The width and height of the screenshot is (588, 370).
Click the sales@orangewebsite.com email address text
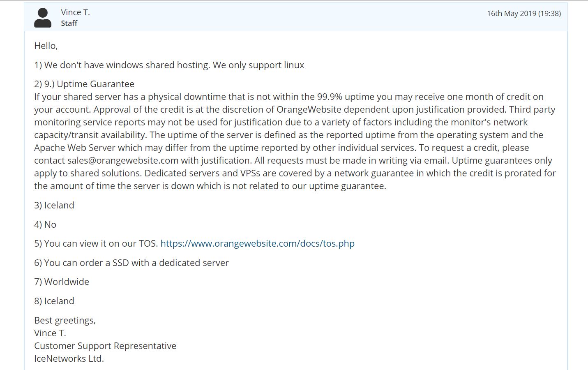pyautogui.click(x=123, y=160)
